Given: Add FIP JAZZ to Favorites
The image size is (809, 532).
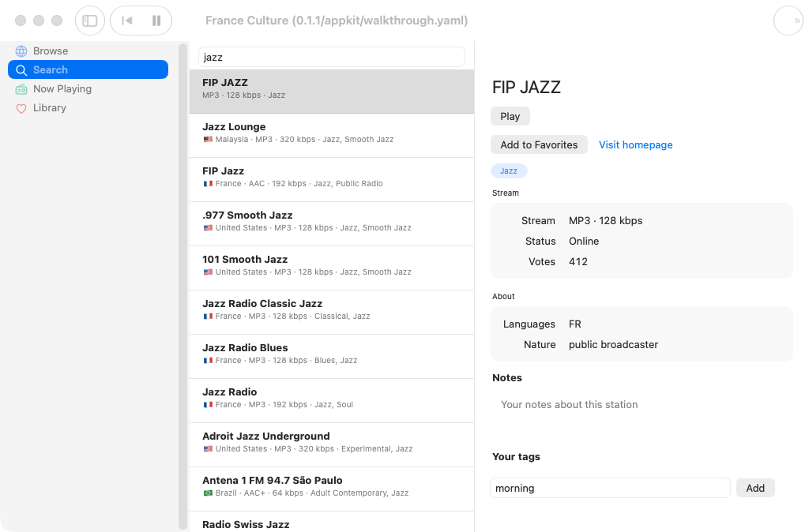Looking at the screenshot, I should 539,145.
